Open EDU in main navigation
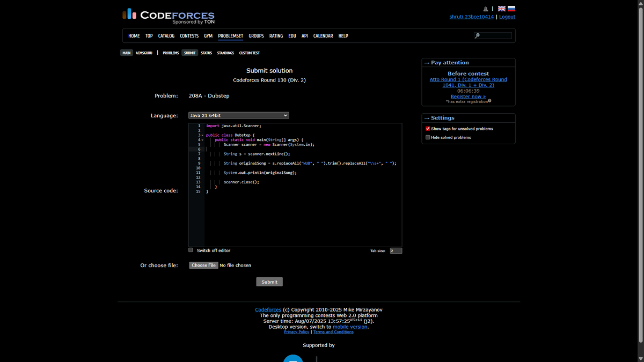This screenshot has height=362, width=644. point(292,36)
